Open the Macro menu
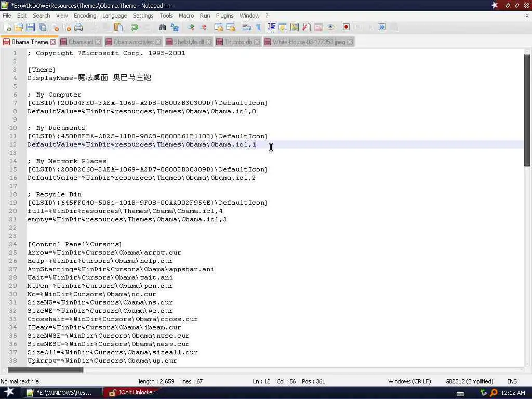 187,16
